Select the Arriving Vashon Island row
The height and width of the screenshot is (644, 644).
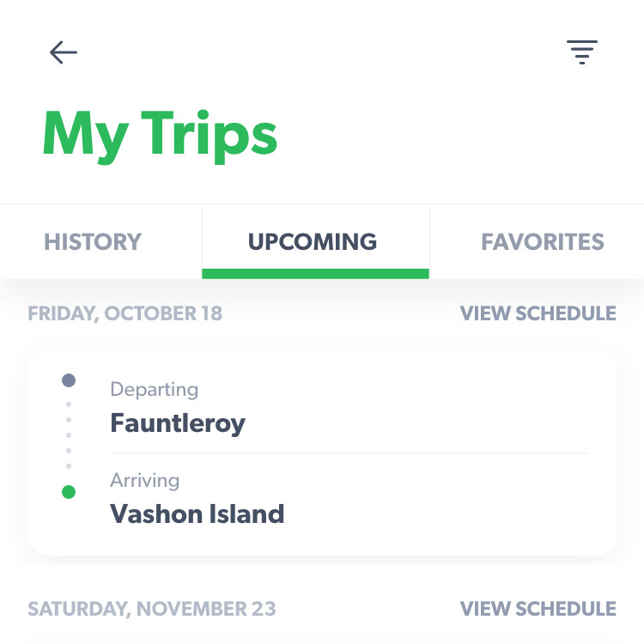pos(349,498)
